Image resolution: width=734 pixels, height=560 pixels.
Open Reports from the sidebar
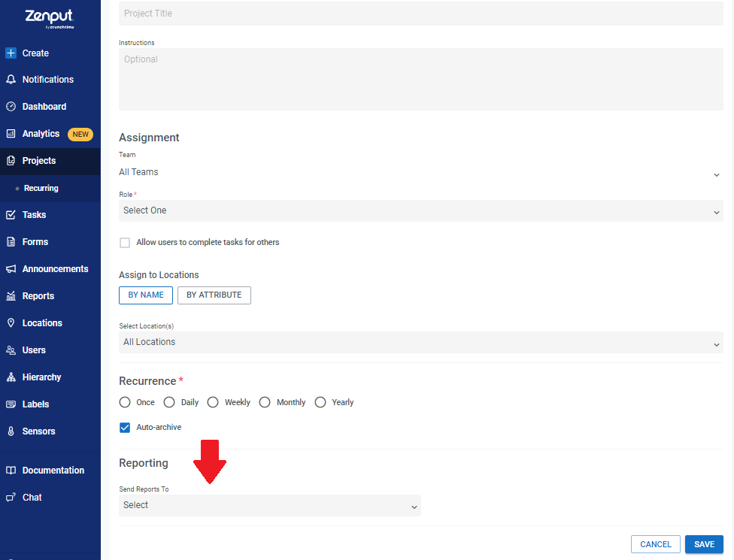click(38, 296)
